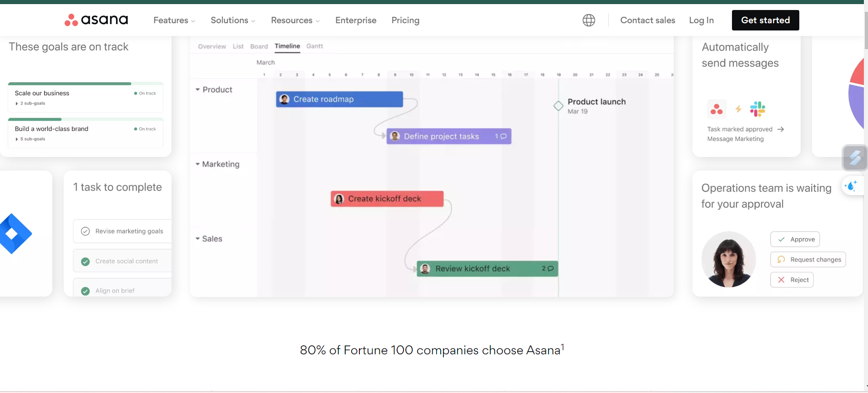Click the green checkmark icon in Approve
Screen dimensions: 868x393
pyautogui.click(x=781, y=239)
